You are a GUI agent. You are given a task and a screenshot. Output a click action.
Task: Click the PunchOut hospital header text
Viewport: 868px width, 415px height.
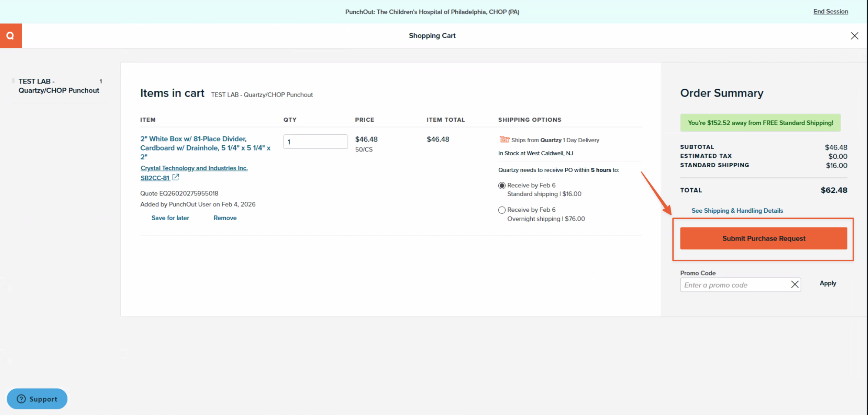tap(432, 12)
